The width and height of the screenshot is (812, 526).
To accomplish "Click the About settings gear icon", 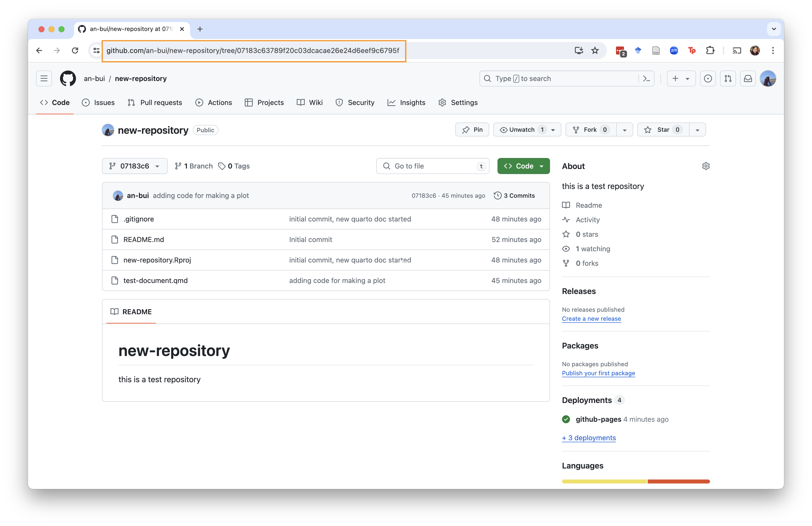I will [706, 166].
